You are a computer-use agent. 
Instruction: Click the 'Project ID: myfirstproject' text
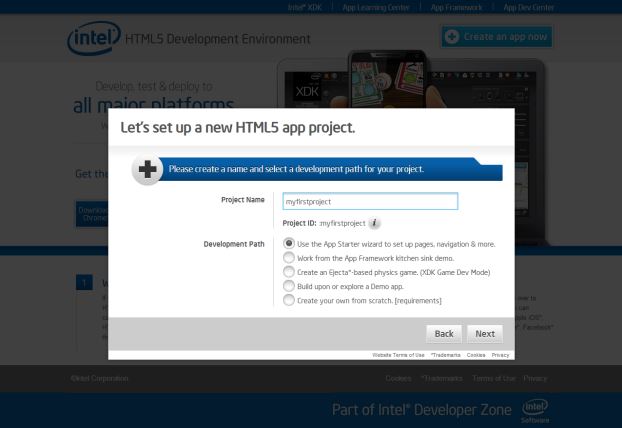[324, 223]
